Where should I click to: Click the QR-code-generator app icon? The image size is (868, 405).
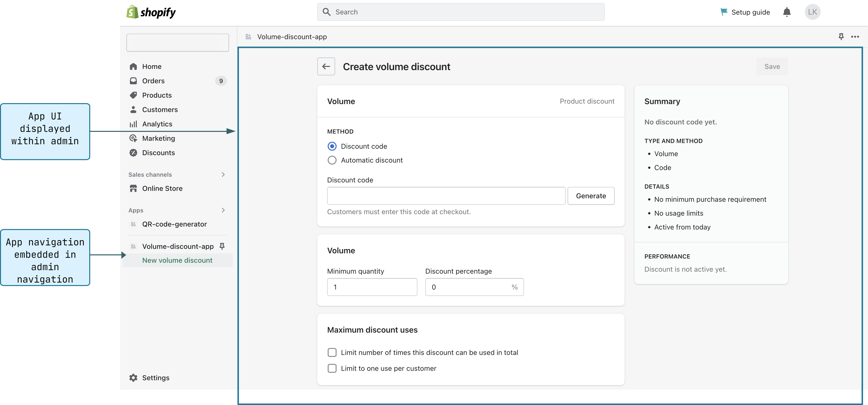(x=133, y=224)
